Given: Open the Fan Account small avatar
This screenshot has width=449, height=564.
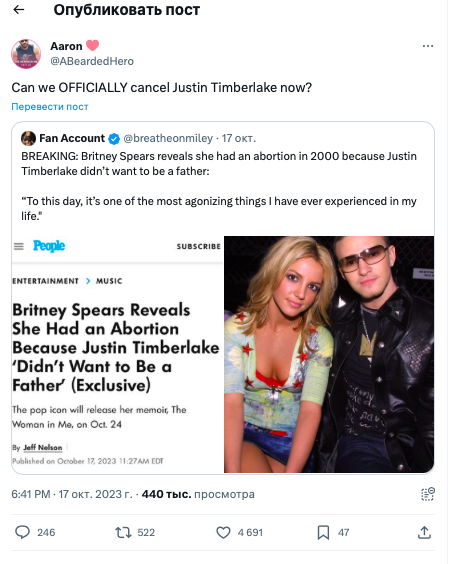Looking at the screenshot, I should (28, 138).
